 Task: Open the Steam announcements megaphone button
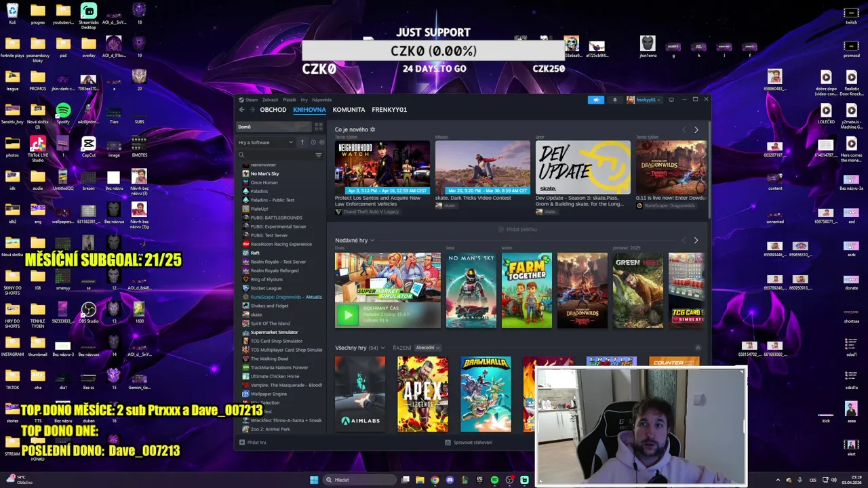595,100
